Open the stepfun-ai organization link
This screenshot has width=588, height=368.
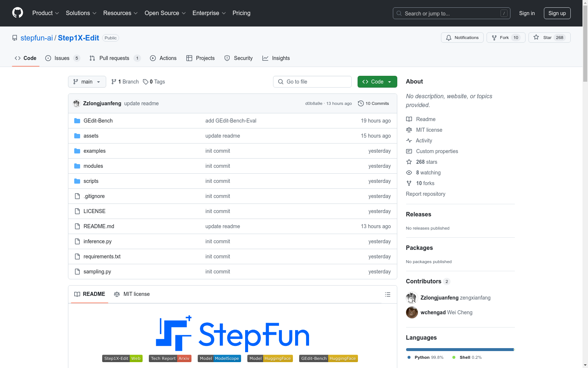tap(37, 38)
